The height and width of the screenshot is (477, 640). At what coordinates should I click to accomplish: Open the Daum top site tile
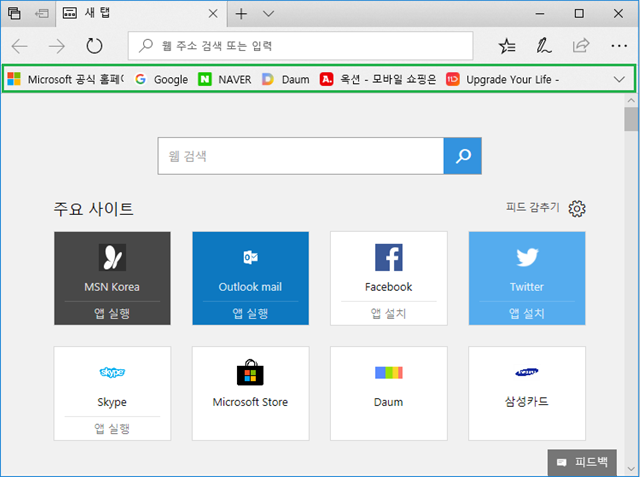(389, 393)
